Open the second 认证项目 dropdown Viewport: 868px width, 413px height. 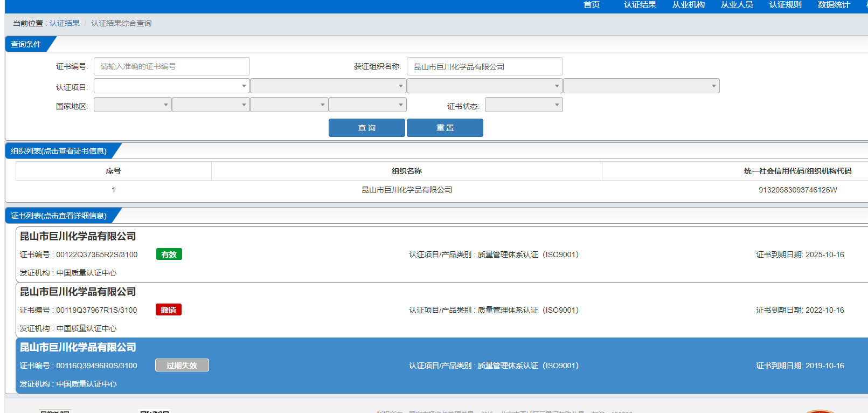[328, 86]
